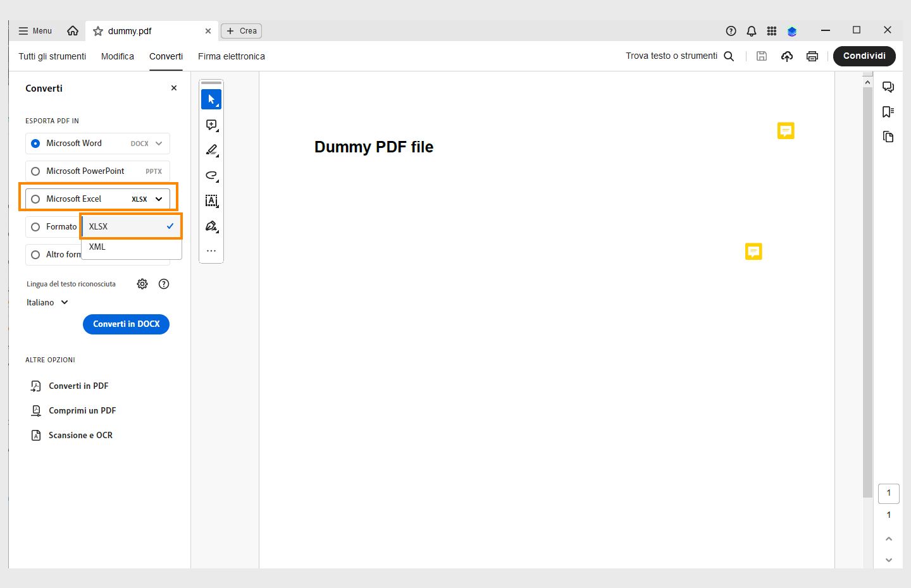Screen dimensions: 911x588
Task: Open the Page thumbnails panel
Action: (x=888, y=137)
